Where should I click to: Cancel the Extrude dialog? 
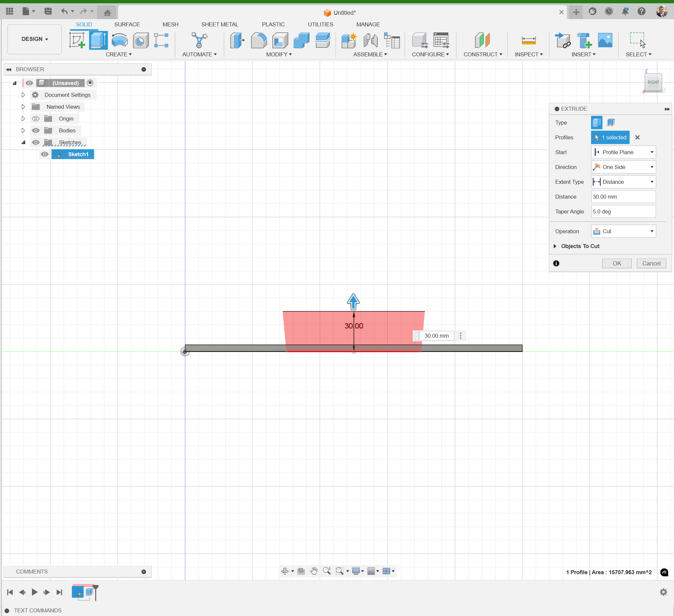point(651,264)
